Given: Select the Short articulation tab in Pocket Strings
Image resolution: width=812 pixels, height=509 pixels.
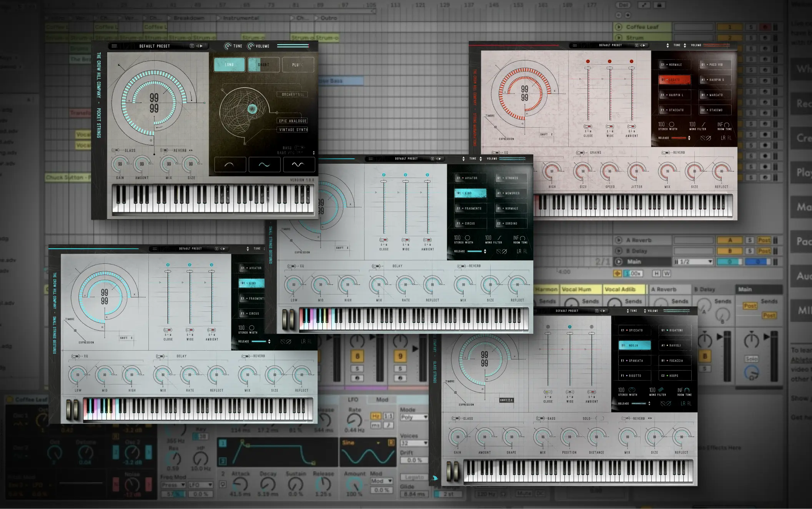Looking at the screenshot, I should coord(264,65).
